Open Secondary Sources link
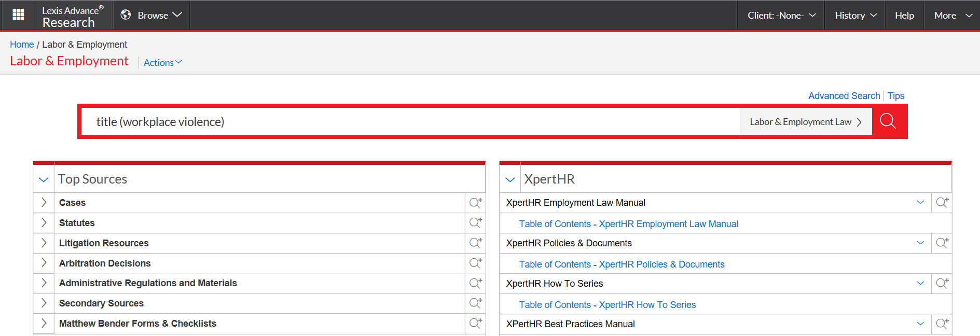The image size is (980, 336). point(101,303)
